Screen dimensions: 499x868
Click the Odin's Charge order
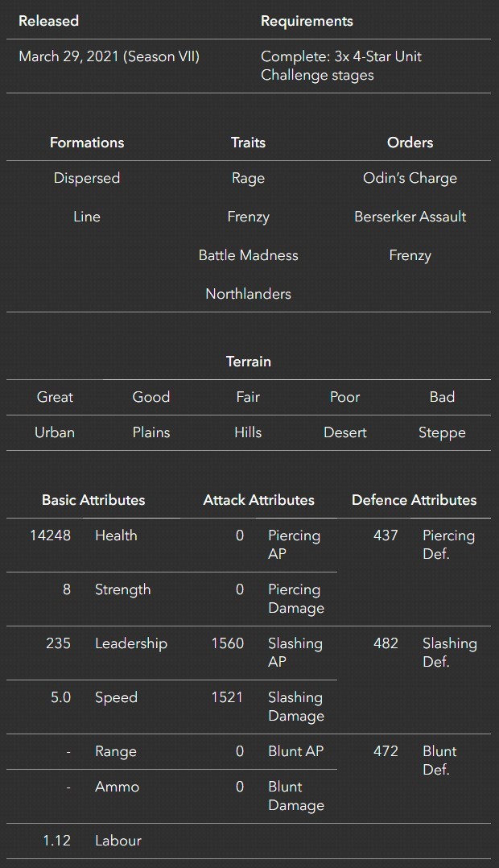click(x=410, y=178)
